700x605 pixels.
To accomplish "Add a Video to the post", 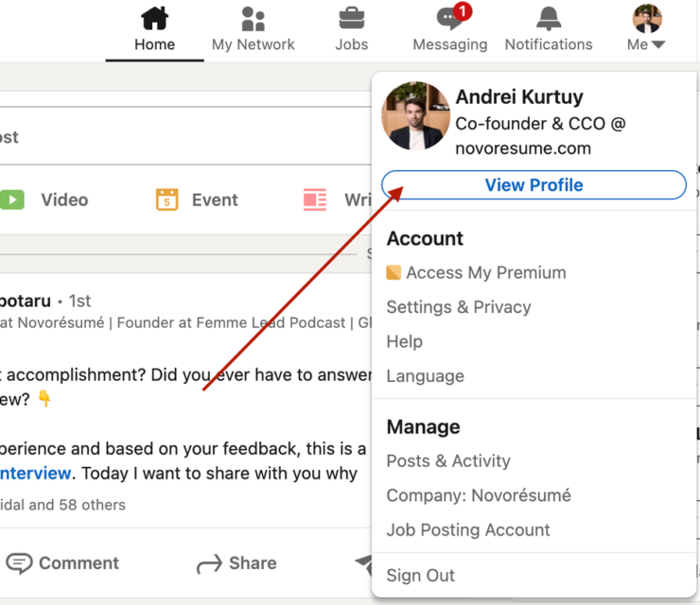I will click(x=64, y=199).
